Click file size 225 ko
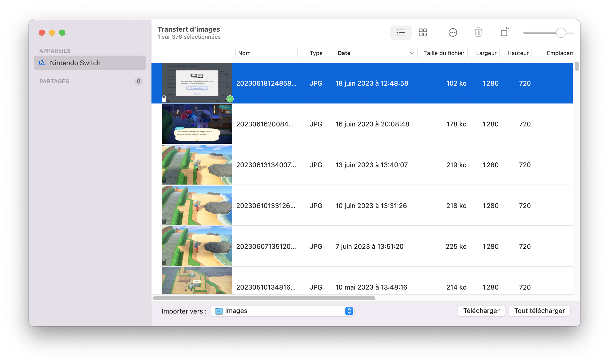 [x=456, y=246]
